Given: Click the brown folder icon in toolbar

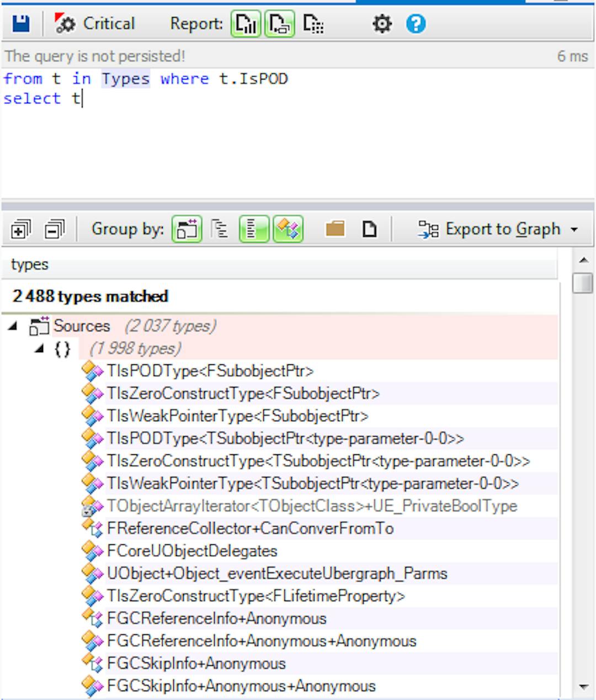Looking at the screenshot, I should tap(335, 229).
